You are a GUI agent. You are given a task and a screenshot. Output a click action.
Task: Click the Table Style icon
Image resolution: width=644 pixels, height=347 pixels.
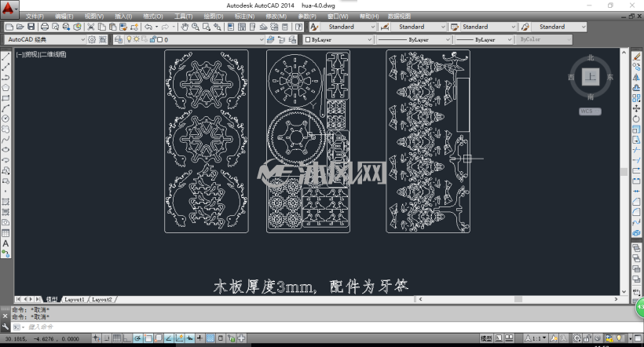tap(455, 27)
